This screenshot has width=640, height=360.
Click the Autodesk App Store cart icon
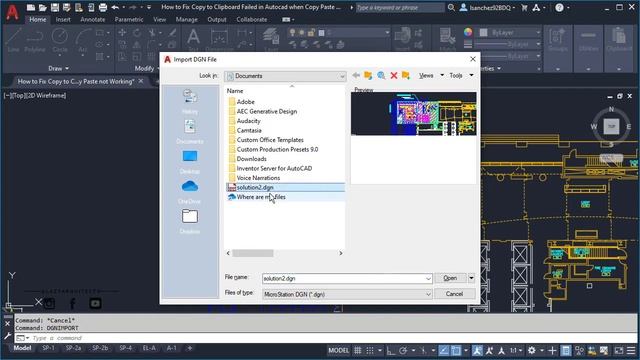(x=524, y=7)
